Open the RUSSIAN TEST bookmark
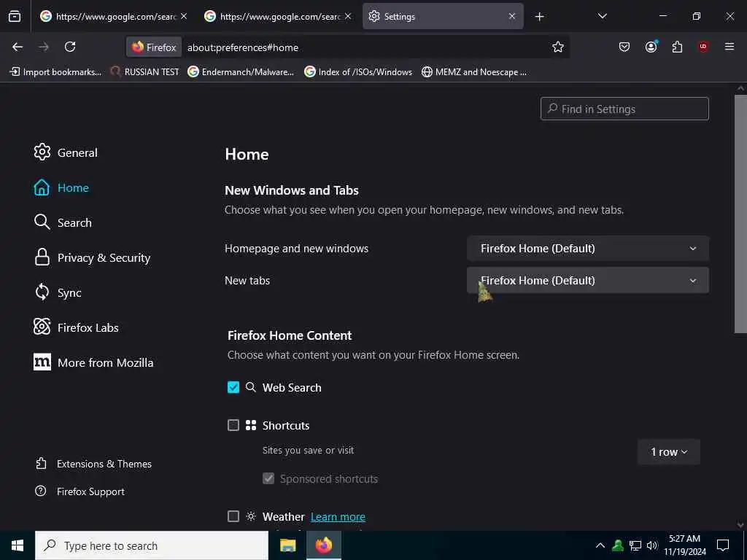This screenshot has width=747, height=560. [x=145, y=72]
